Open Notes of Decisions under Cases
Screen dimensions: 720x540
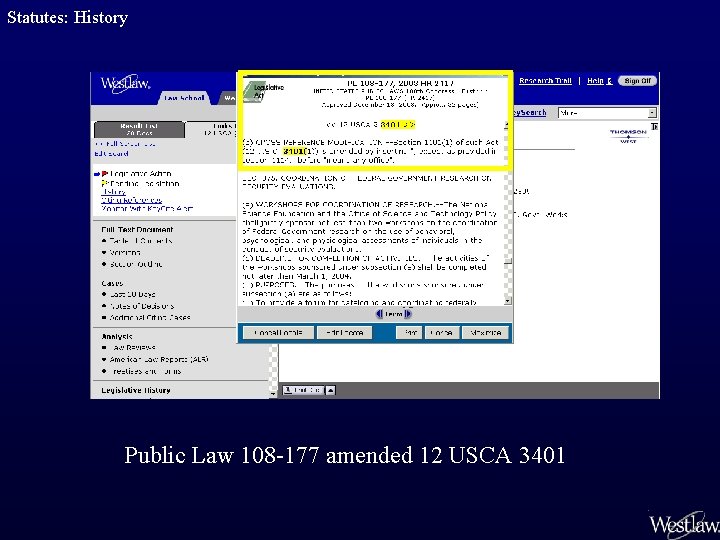click(141, 306)
